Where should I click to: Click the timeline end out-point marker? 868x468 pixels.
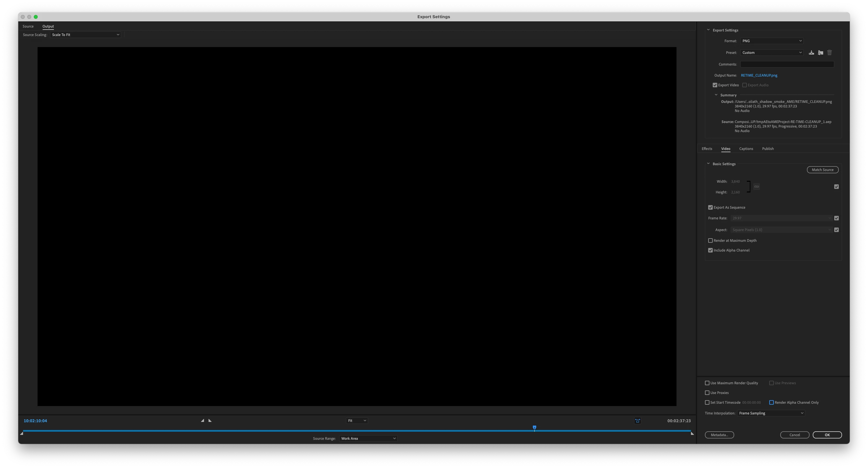pyautogui.click(x=692, y=434)
